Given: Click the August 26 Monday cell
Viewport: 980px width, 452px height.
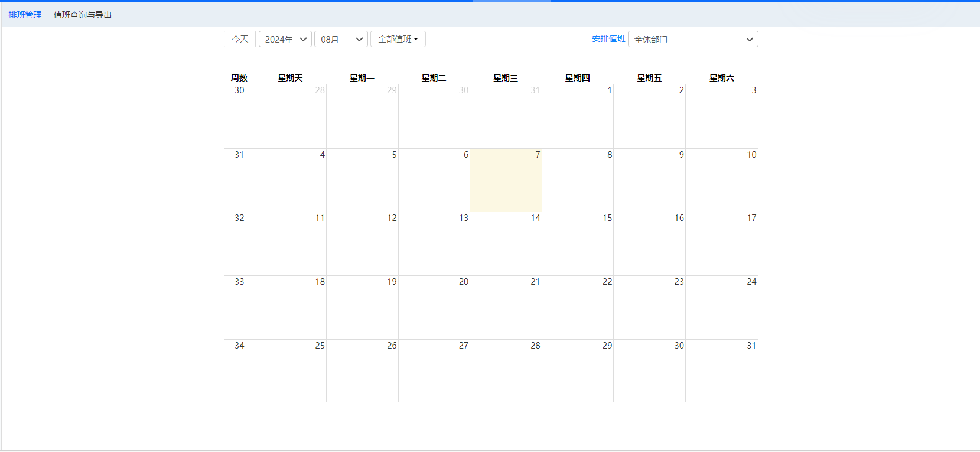Looking at the screenshot, I should [x=362, y=370].
